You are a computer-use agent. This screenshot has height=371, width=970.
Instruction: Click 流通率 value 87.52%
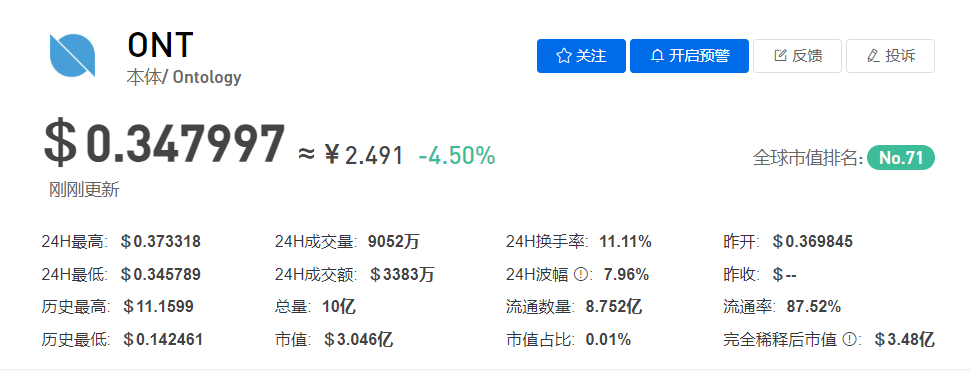[x=813, y=306]
